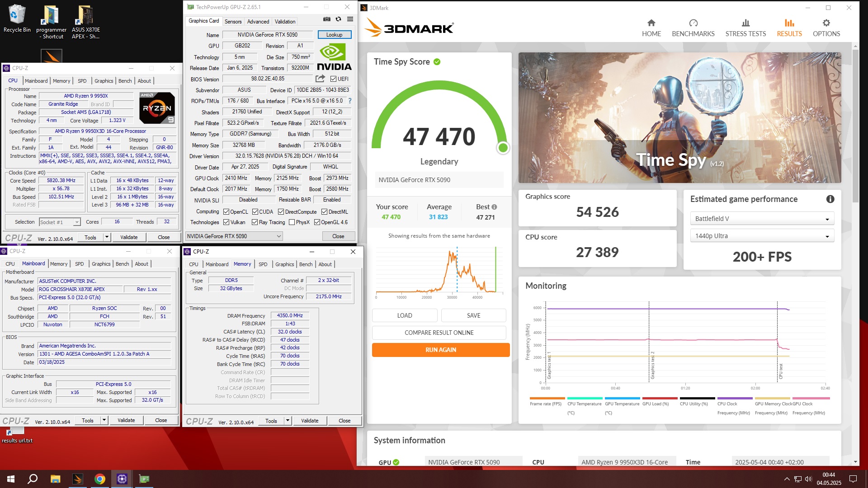Viewport: 868px width, 488px height.
Task: Expand the 1440p Ultra preset dropdown
Action: (x=762, y=236)
